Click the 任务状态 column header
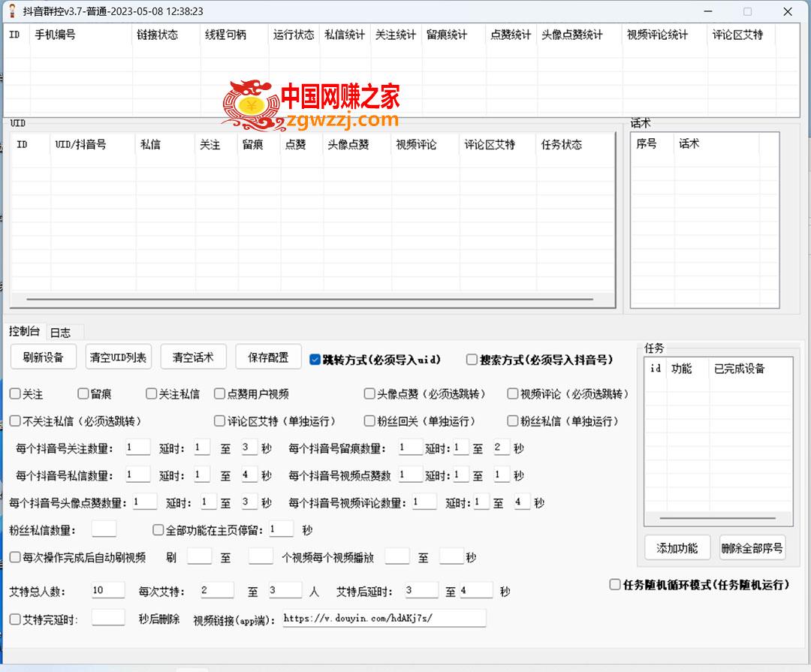The width and height of the screenshot is (811, 672). [575, 145]
